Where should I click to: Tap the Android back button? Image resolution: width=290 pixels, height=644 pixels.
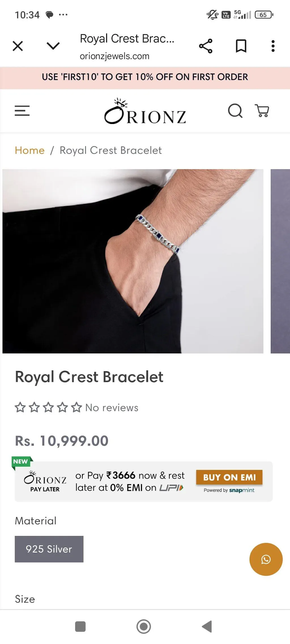(207, 626)
